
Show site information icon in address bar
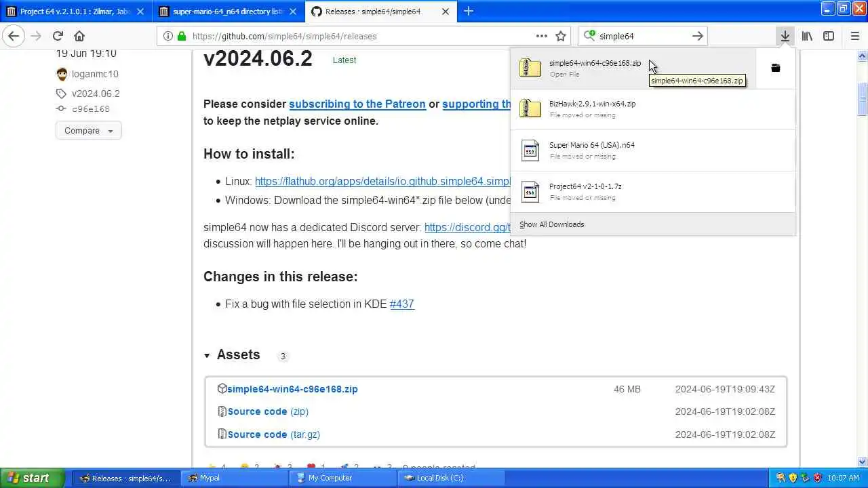(x=168, y=36)
